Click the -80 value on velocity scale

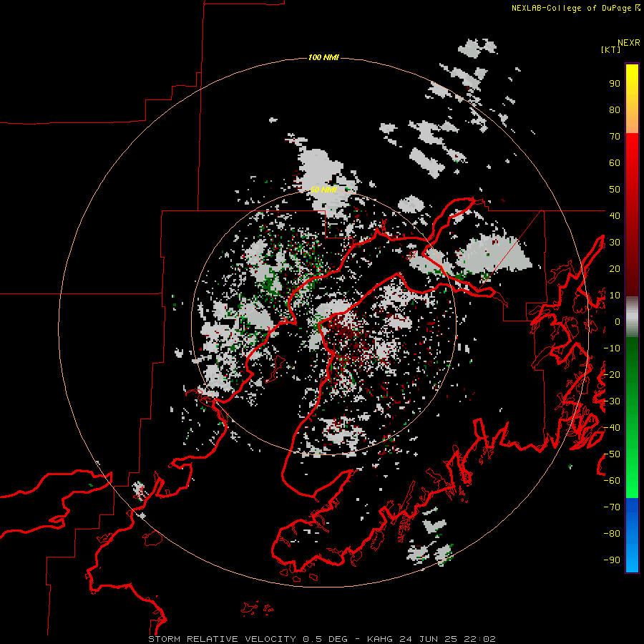click(612, 534)
